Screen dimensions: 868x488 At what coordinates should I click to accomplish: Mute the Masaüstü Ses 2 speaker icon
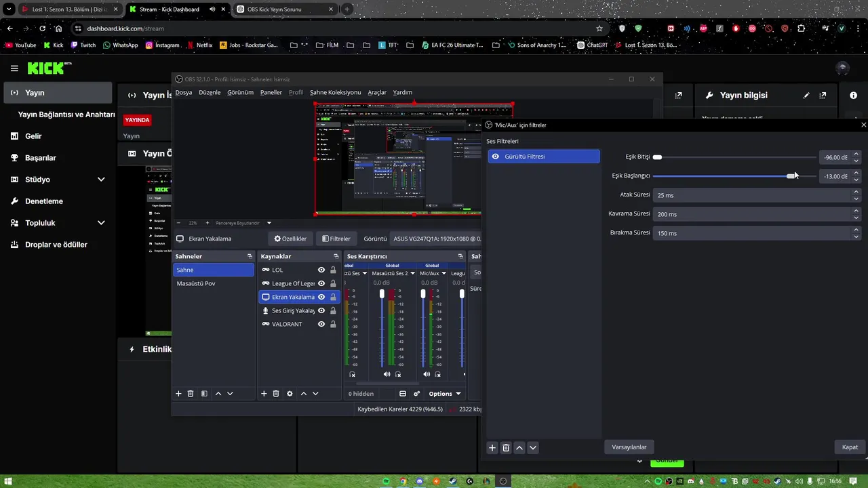point(387,374)
